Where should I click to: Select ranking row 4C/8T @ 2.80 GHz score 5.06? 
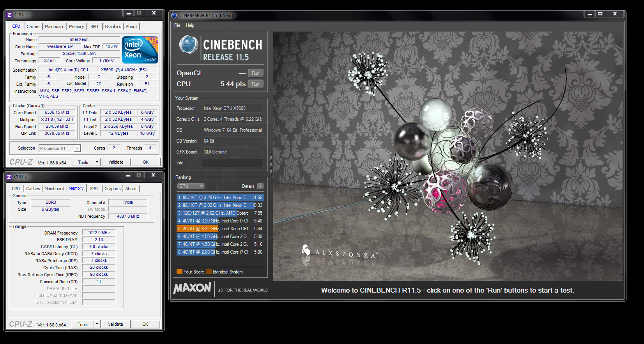220,252
